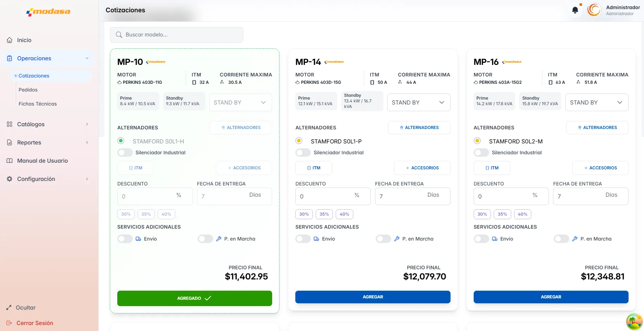
Task: Apply the 35% discount chip on MP-14
Action: pyautogui.click(x=324, y=214)
